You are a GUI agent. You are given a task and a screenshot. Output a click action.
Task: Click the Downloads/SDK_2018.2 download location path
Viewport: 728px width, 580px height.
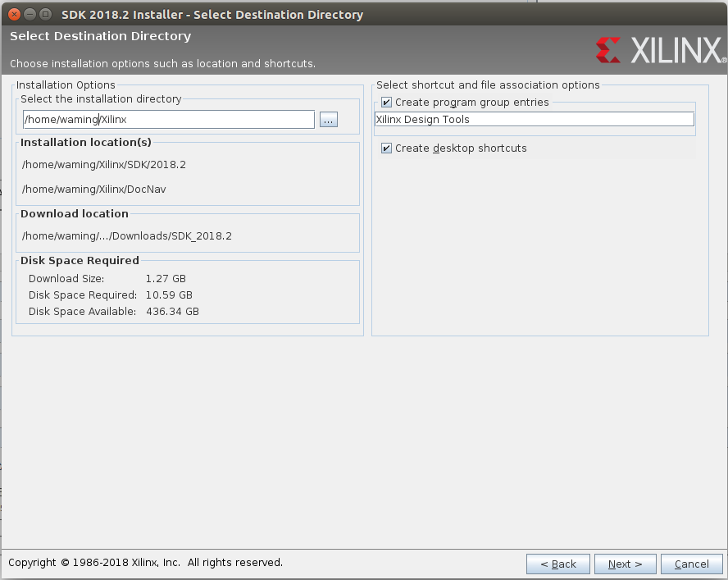127,236
